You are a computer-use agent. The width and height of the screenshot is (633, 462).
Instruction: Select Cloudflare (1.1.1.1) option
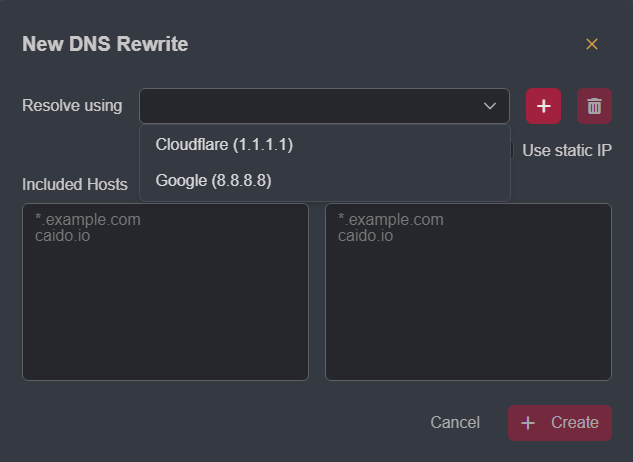pyautogui.click(x=325, y=145)
